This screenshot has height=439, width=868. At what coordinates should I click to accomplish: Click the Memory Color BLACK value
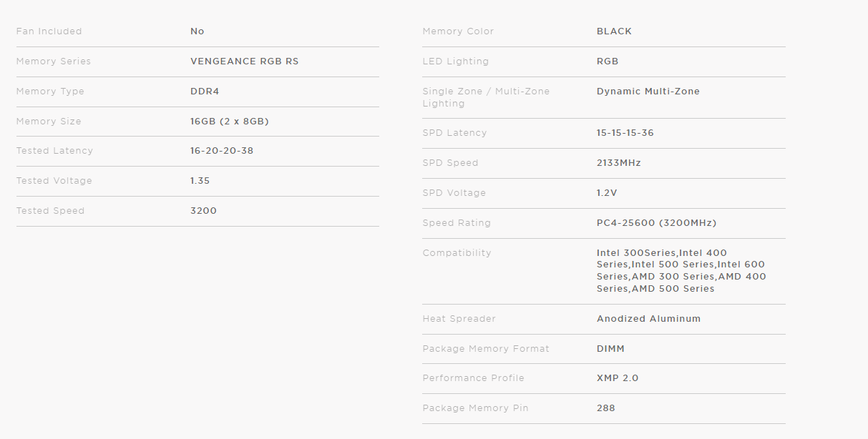point(614,31)
